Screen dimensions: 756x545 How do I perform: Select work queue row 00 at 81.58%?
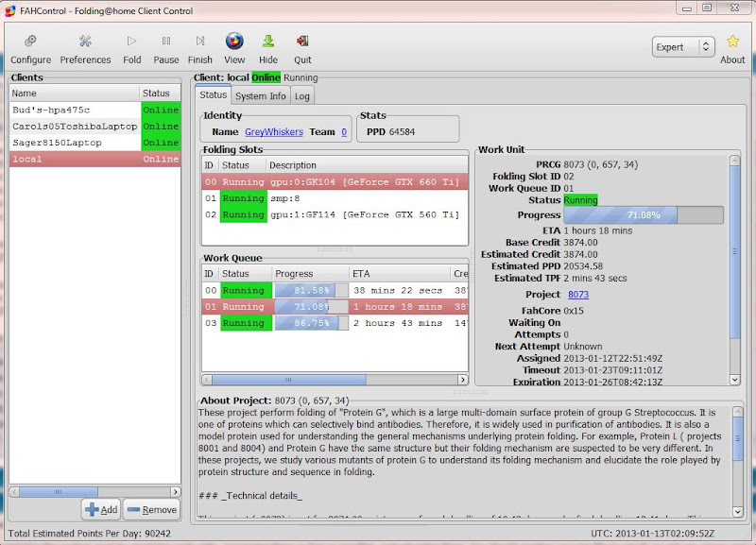click(335, 290)
